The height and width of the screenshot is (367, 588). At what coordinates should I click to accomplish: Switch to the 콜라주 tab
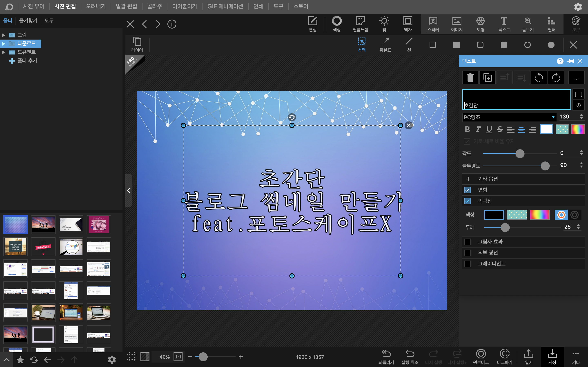coord(155,6)
